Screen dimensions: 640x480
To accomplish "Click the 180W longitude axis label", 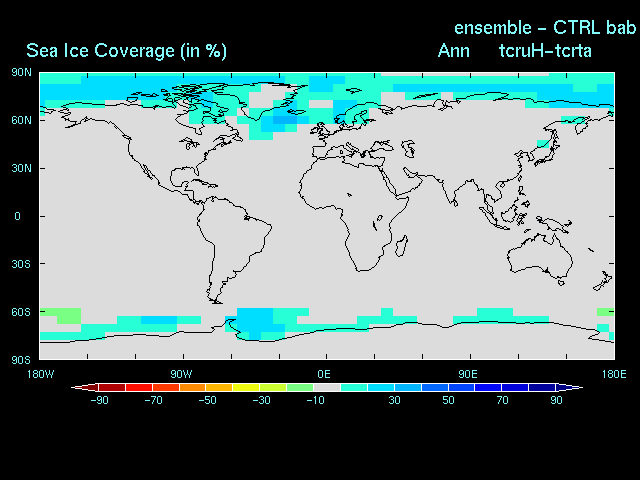I will 38,373.
